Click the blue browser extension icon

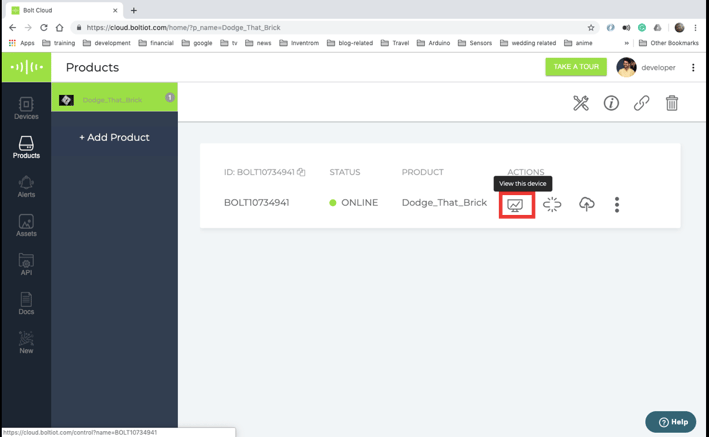point(610,28)
